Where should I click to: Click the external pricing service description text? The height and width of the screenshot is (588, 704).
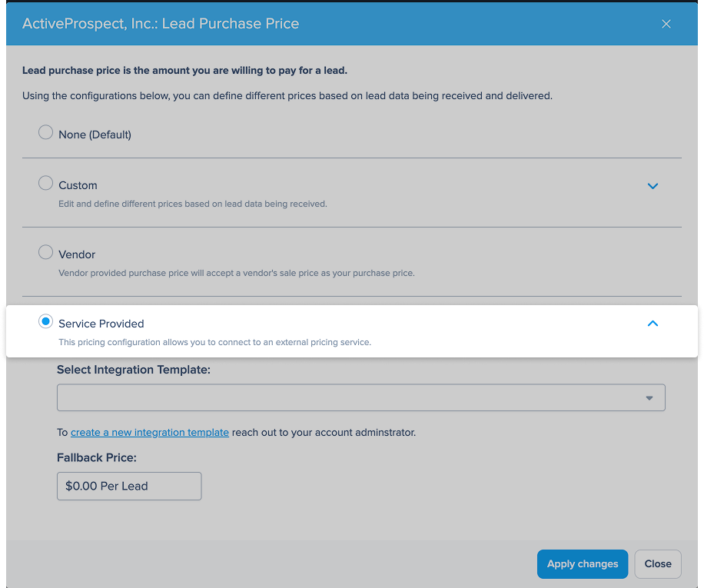point(214,342)
